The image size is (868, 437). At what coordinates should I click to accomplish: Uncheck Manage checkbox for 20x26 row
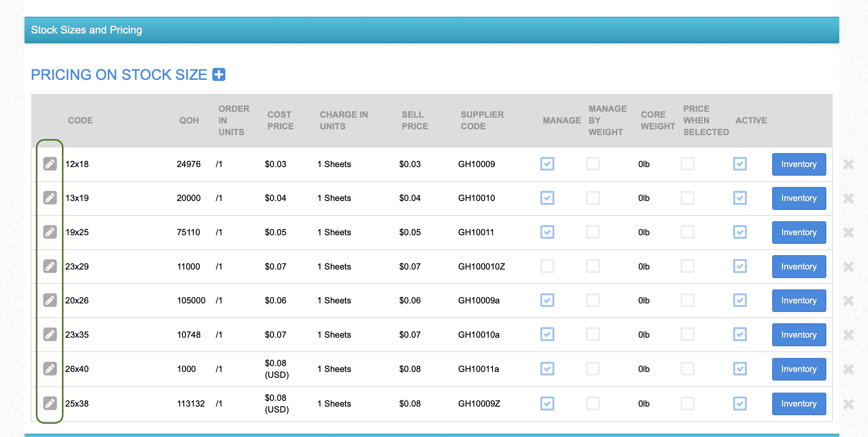(x=547, y=300)
